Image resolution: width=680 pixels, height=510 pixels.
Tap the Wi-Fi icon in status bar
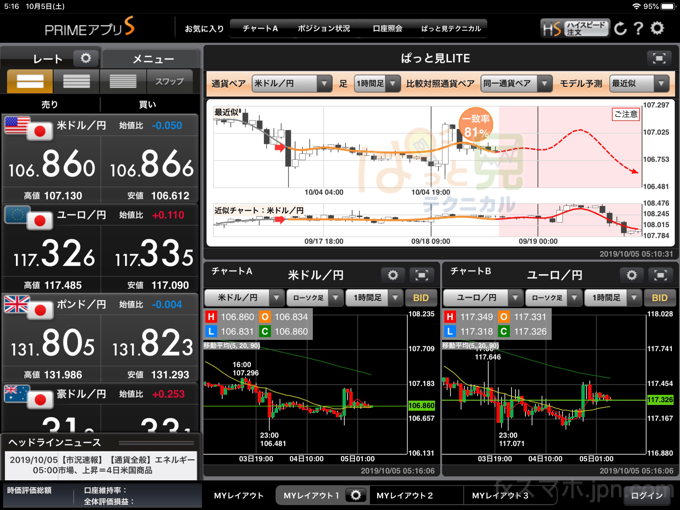click(x=636, y=7)
